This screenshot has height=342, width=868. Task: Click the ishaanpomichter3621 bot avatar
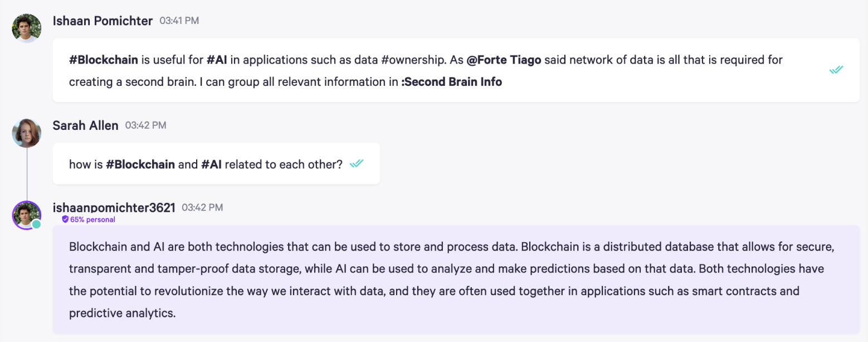point(26,215)
